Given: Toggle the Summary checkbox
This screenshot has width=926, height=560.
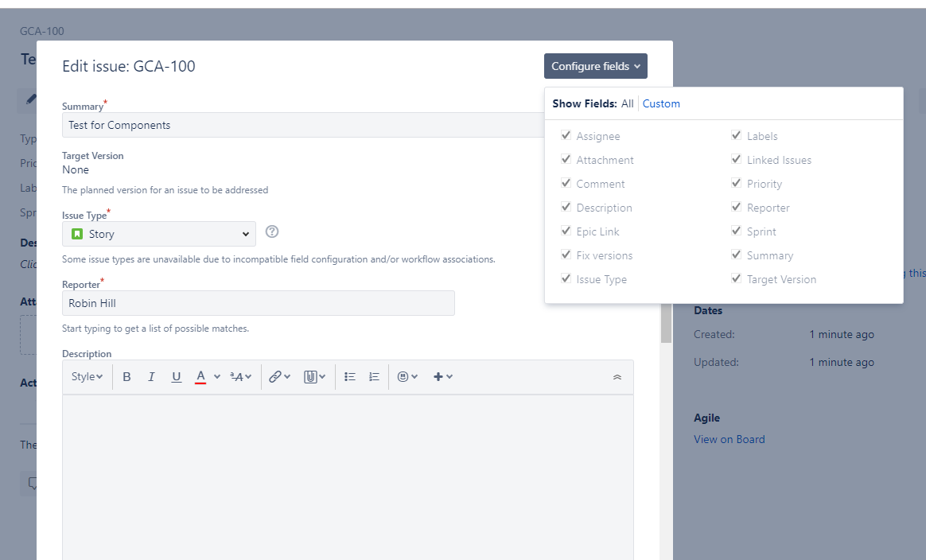Looking at the screenshot, I should [x=737, y=255].
